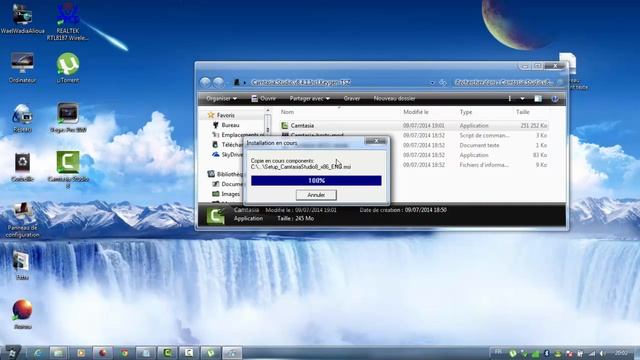The width and height of the screenshot is (640, 360).
Task: Select the 83 Ko Application file row
Action: point(414,155)
